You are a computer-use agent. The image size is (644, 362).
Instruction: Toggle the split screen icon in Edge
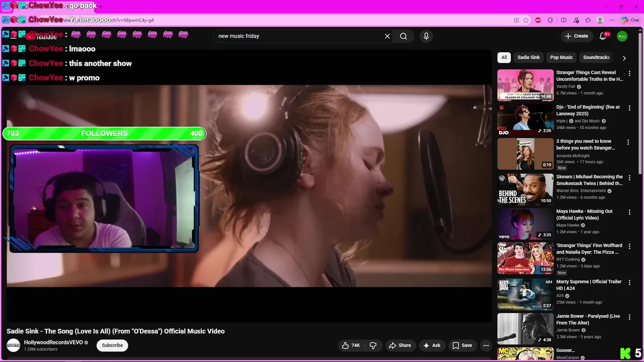click(x=563, y=20)
